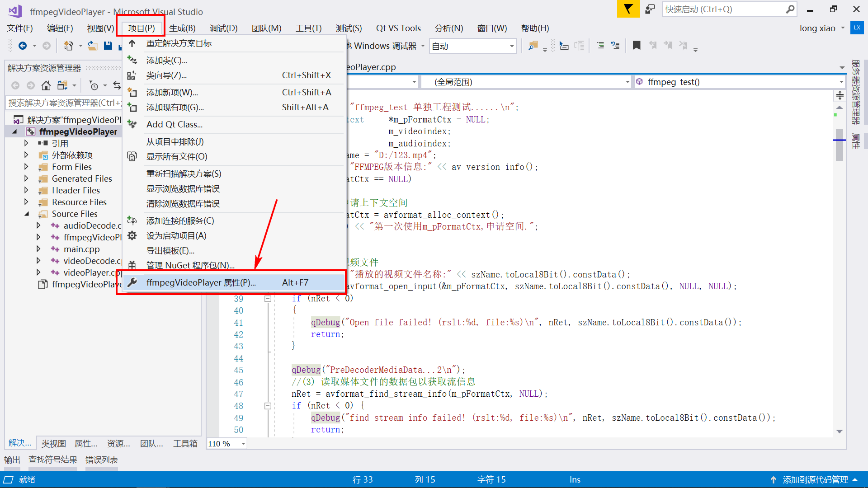Click the yellow notifications flag icon
Viewport: 868px width, 488px height.
point(628,9)
